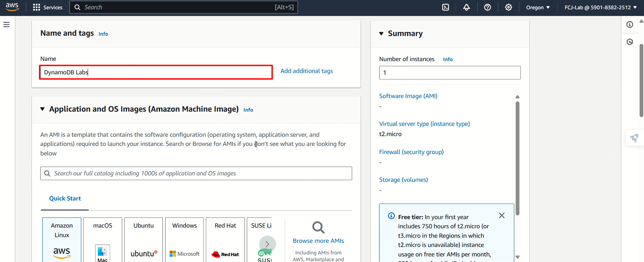Viewport: 644px width, 262px height.
Task: Click the summary panel vertical scrollbar
Action: pos(517,159)
